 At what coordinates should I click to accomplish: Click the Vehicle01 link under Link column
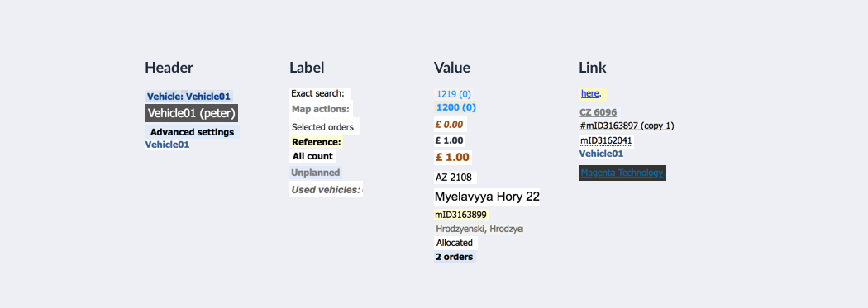coord(601,154)
